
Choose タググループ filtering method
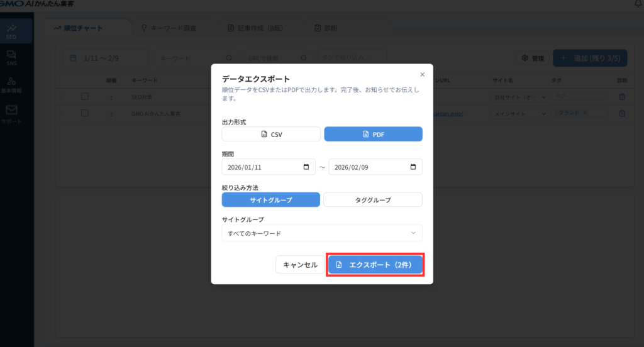[x=373, y=200]
